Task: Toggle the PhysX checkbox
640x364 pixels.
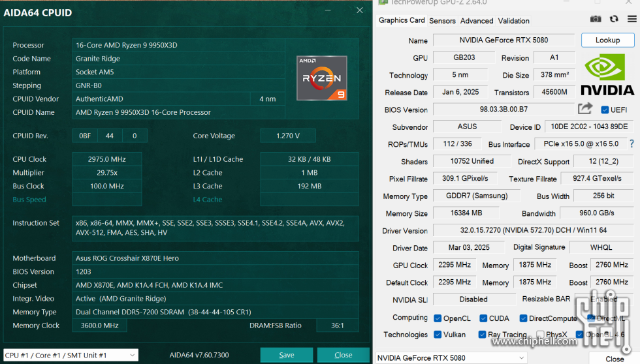Action: [x=541, y=334]
